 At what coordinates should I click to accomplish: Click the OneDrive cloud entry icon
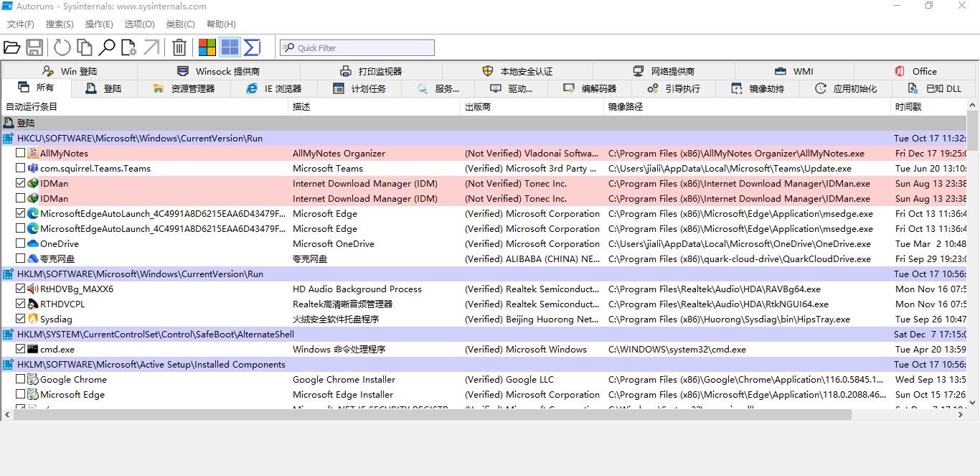tap(33, 243)
